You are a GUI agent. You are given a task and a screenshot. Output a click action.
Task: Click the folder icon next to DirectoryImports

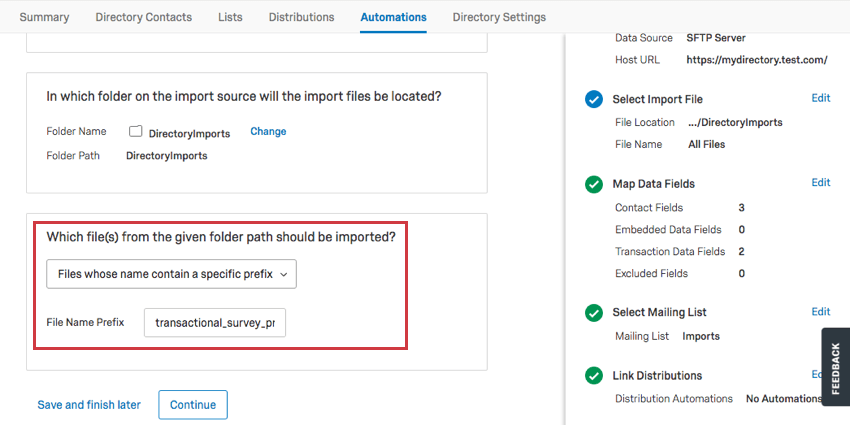136,131
